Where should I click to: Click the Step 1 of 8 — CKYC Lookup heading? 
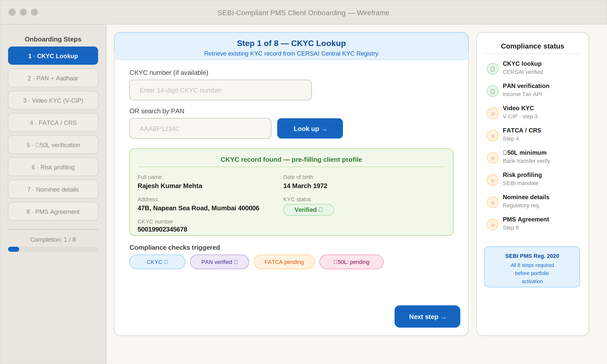tap(291, 43)
